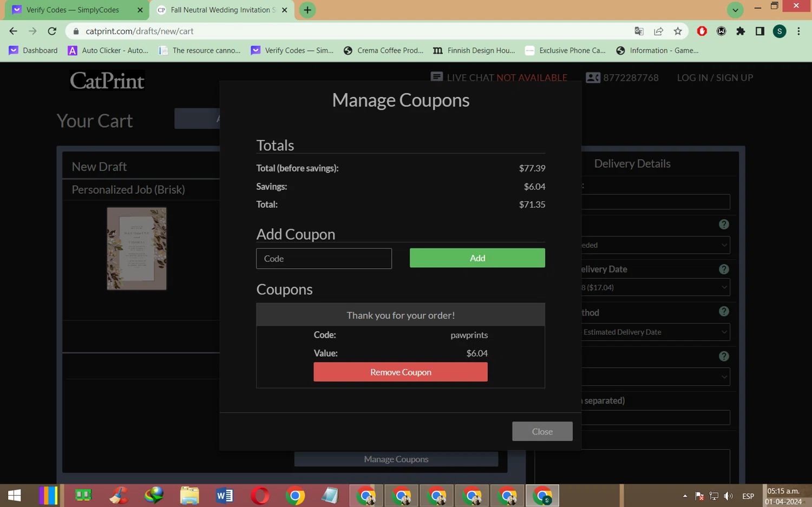The width and height of the screenshot is (812, 507).
Task: Close the Fall Neutral Wedding Invitation tab
Action: pos(285,10)
